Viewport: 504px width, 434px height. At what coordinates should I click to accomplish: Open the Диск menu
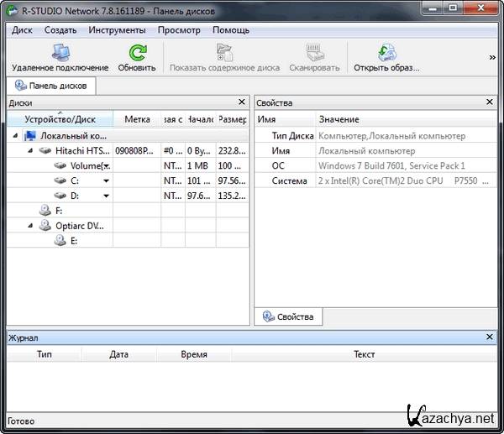tap(23, 30)
